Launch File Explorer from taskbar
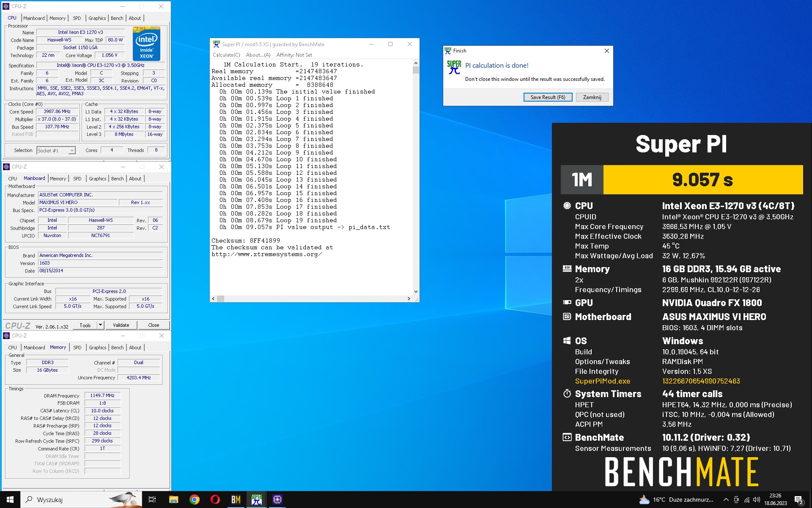812x508 pixels. click(173, 500)
